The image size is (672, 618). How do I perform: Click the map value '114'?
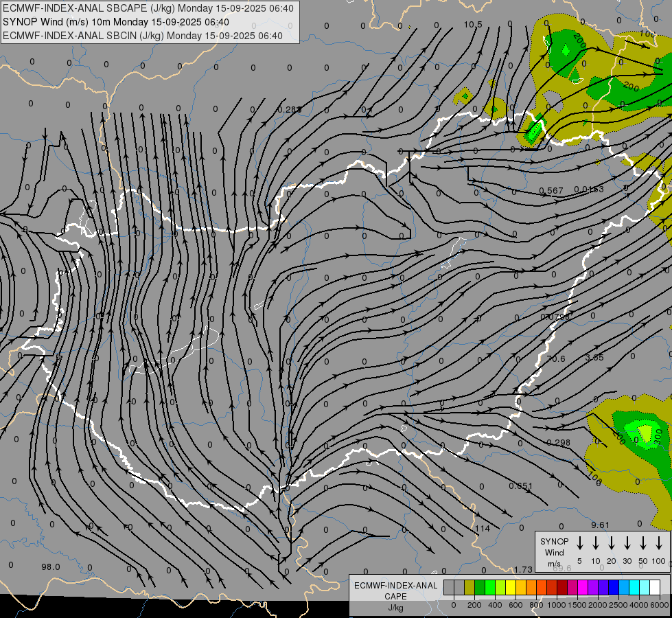[483, 528]
